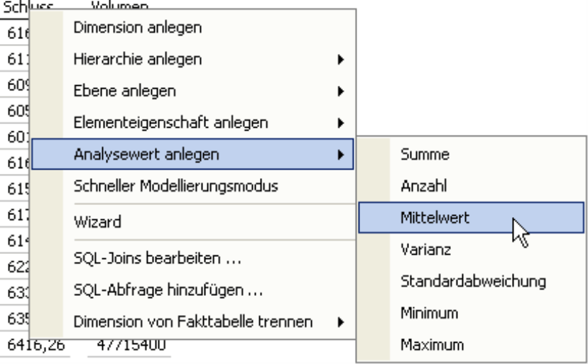This screenshot has height=364, width=588.
Task: Select 'Dimension anlegen' menu entry
Action: pyautogui.click(x=138, y=28)
